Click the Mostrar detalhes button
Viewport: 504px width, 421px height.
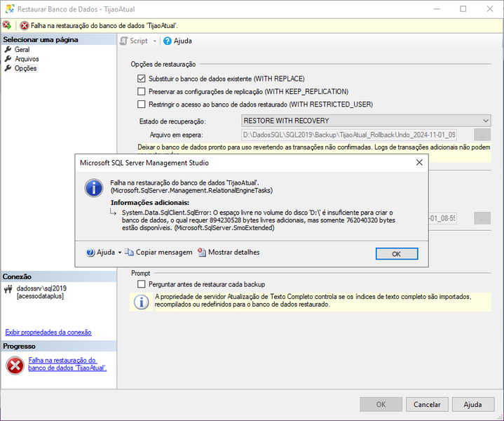[x=229, y=253]
